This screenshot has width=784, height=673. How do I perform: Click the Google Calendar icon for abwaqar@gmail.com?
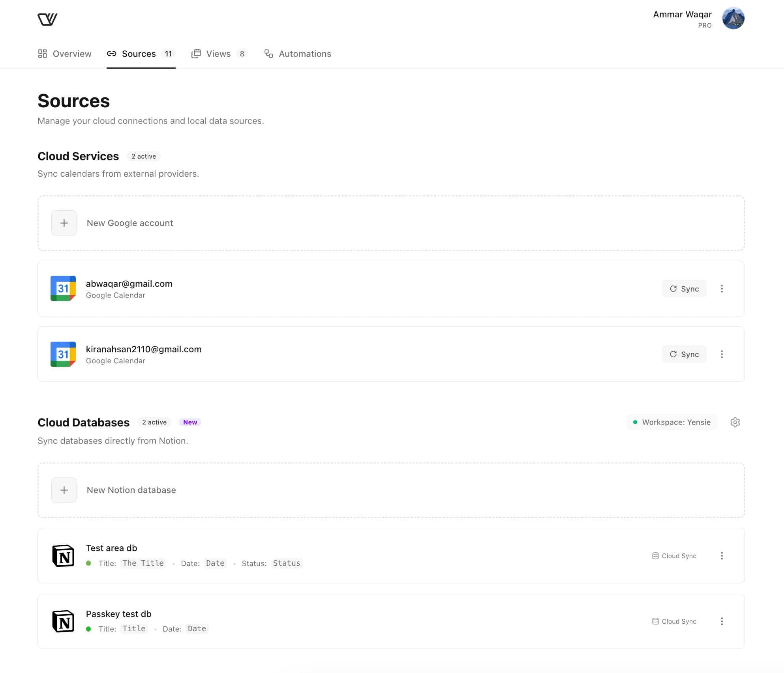pos(63,288)
